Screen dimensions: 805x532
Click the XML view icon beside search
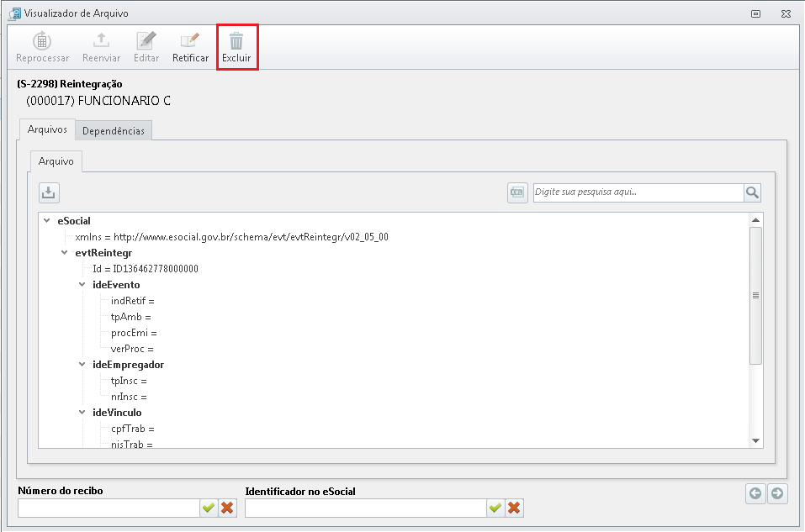pyautogui.click(x=517, y=193)
